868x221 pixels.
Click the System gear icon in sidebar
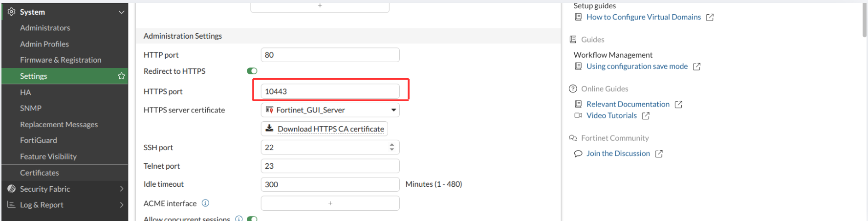pos(11,12)
